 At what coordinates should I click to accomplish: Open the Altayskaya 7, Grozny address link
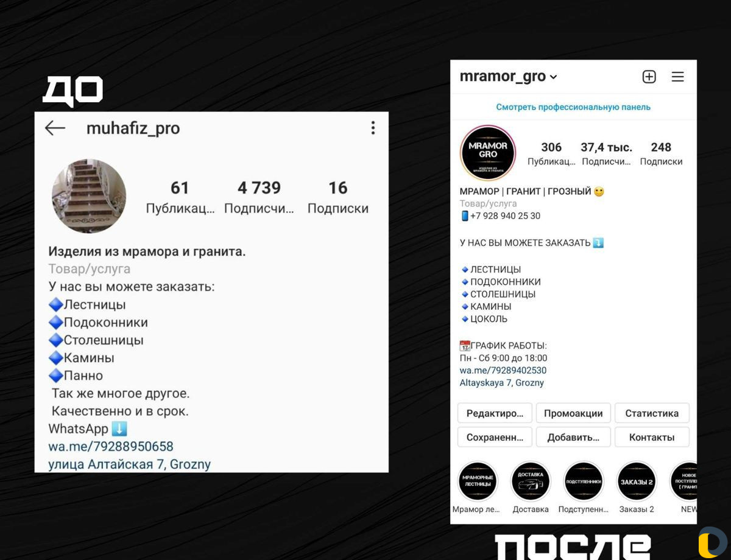[502, 383]
